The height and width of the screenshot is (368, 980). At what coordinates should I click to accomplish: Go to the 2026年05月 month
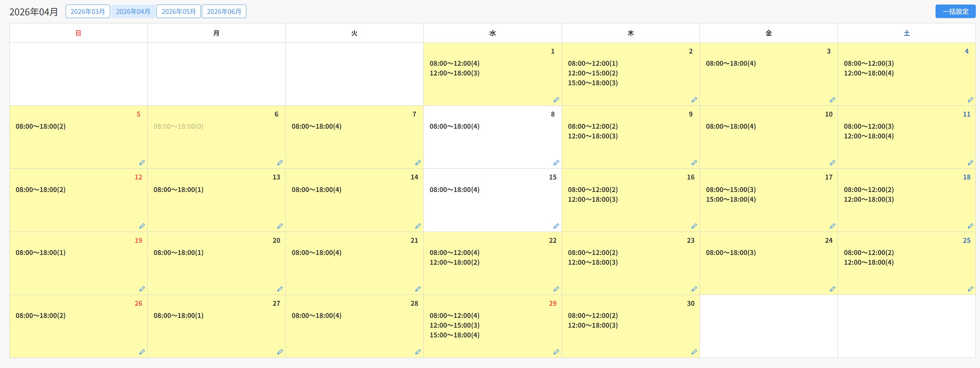tap(178, 11)
